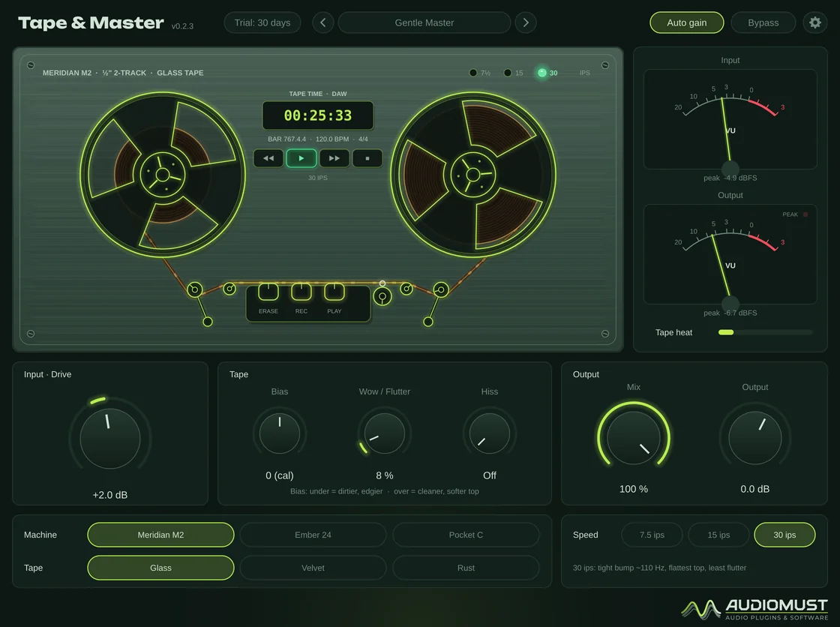Click the tape time counter display

click(318, 115)
